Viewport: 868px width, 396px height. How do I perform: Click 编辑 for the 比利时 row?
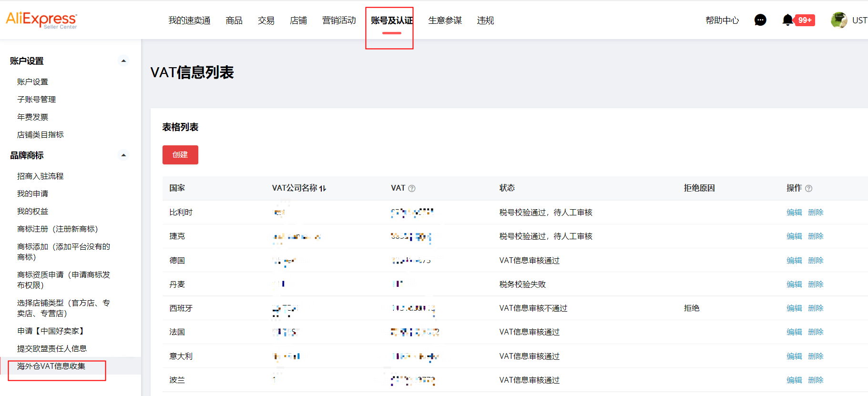[794, 213]
